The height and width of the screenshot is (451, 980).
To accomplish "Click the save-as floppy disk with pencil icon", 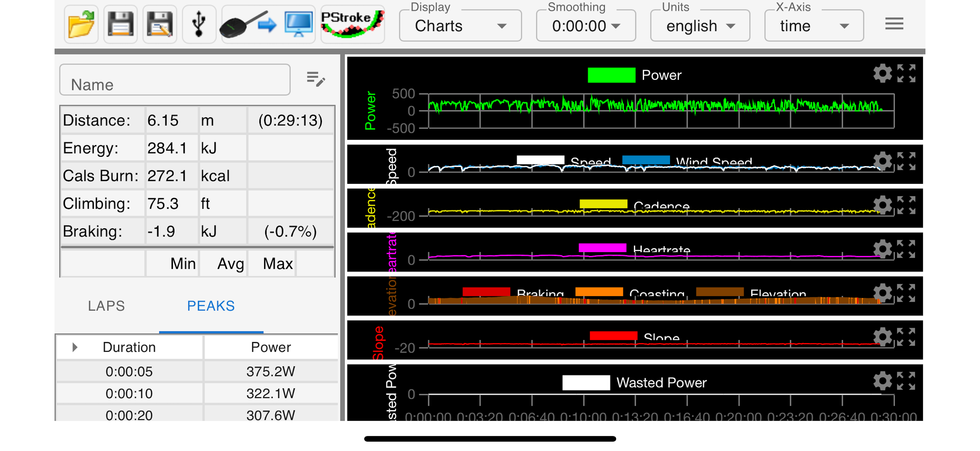I will [x=160, y=24].
